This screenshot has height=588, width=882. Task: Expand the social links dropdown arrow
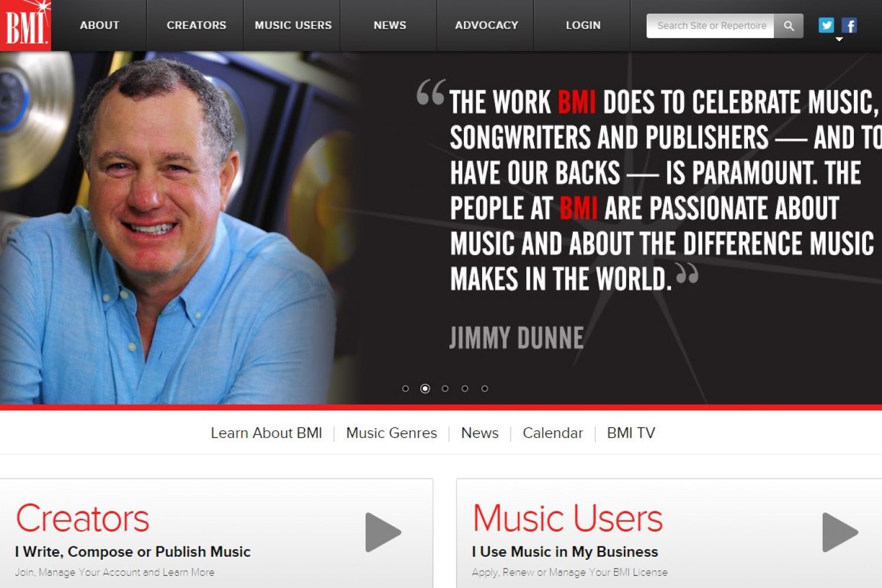839,39
